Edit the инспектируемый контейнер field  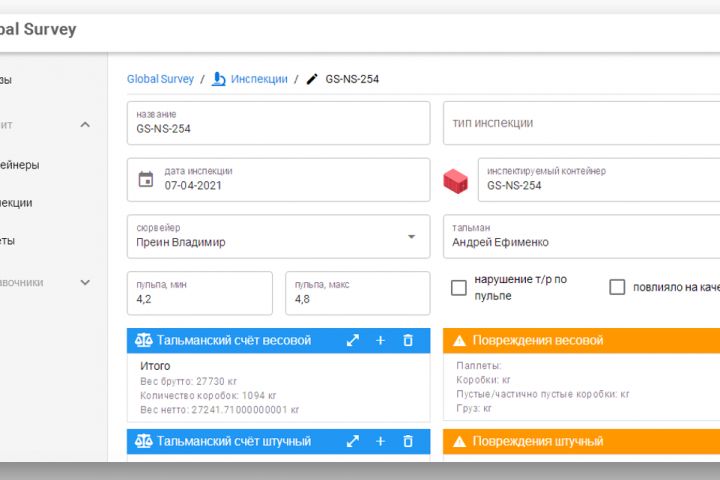(x=599, y=180)
